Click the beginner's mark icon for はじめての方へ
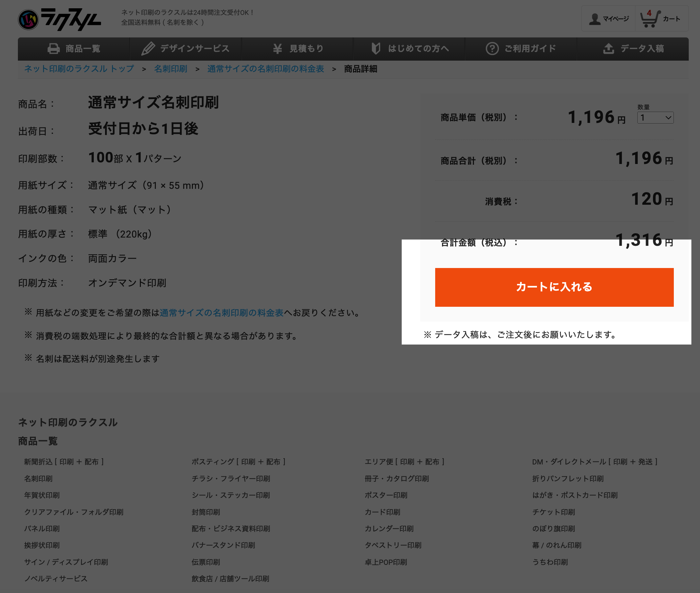This screenshot has width=700, height=593. click(376, 49)
